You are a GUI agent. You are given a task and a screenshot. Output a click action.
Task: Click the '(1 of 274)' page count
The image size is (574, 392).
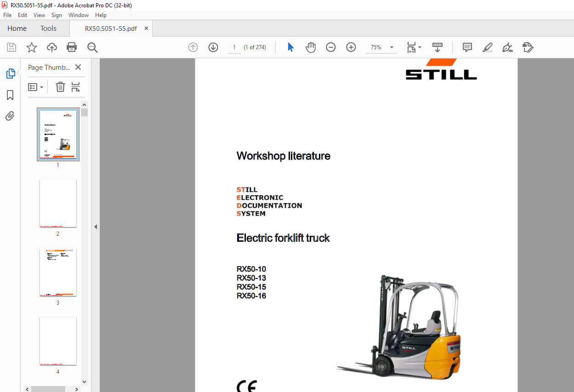(255, 47)
